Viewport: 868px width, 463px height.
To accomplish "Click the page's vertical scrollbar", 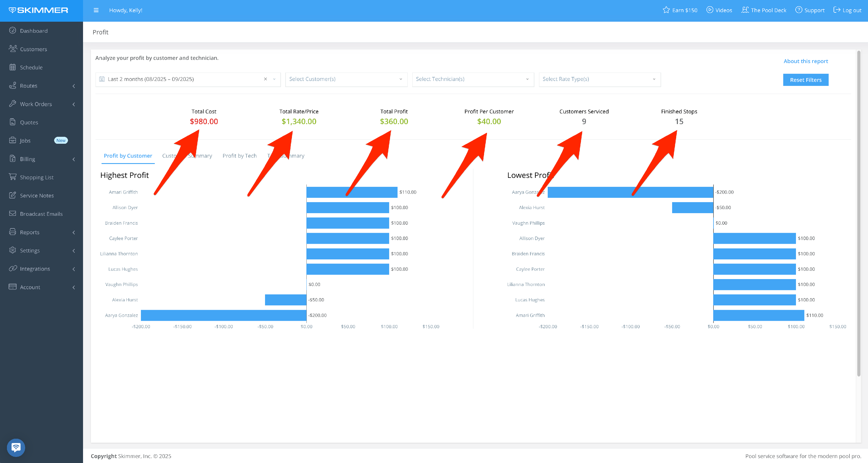I will pyautogui.click(x=858, y=212).
